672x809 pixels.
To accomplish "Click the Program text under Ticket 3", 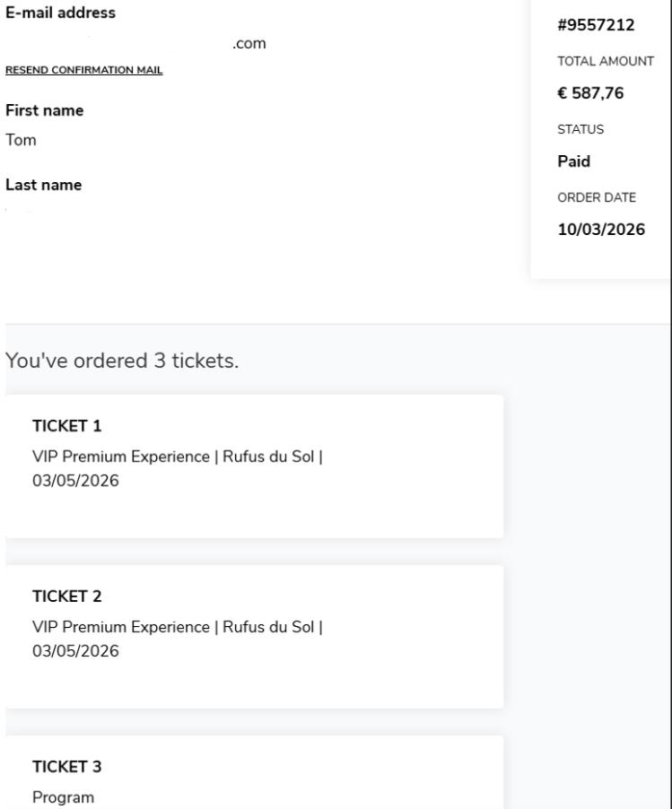I will 63,796.
